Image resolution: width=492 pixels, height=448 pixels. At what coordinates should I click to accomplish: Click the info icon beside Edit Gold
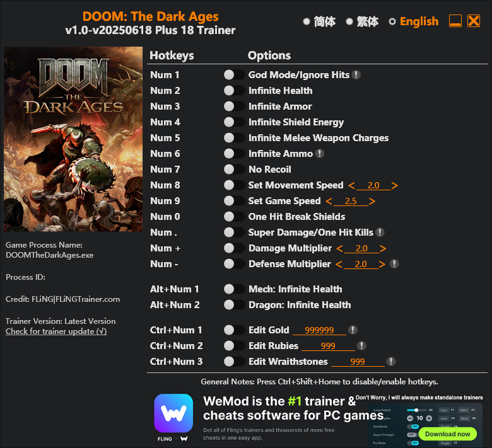click(353, 330)
